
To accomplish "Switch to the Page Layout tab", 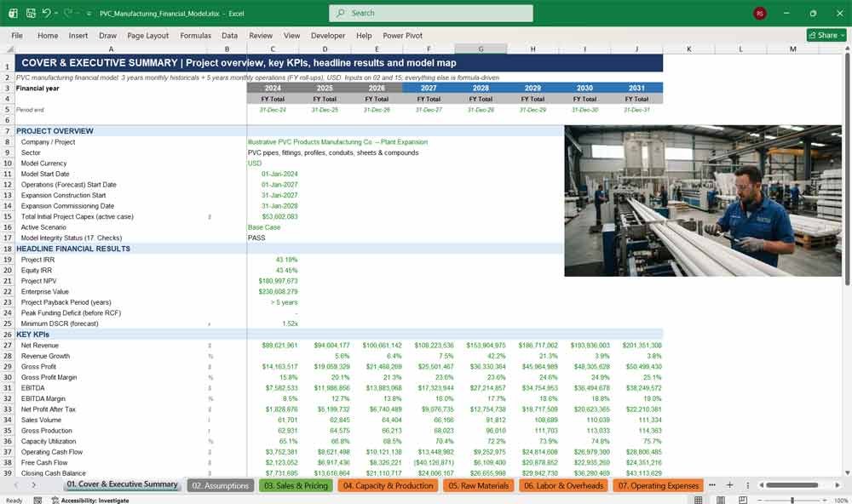I will 147,35.
